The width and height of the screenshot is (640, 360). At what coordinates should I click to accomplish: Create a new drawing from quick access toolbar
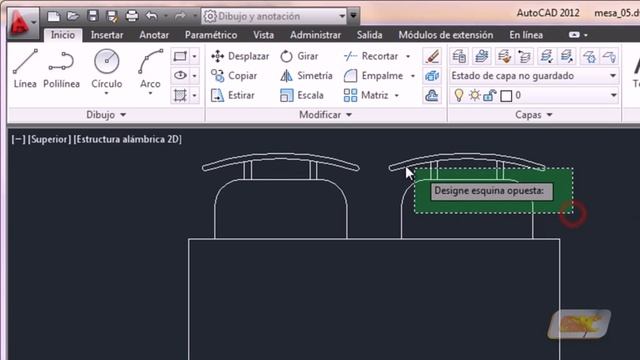(53, 16)
